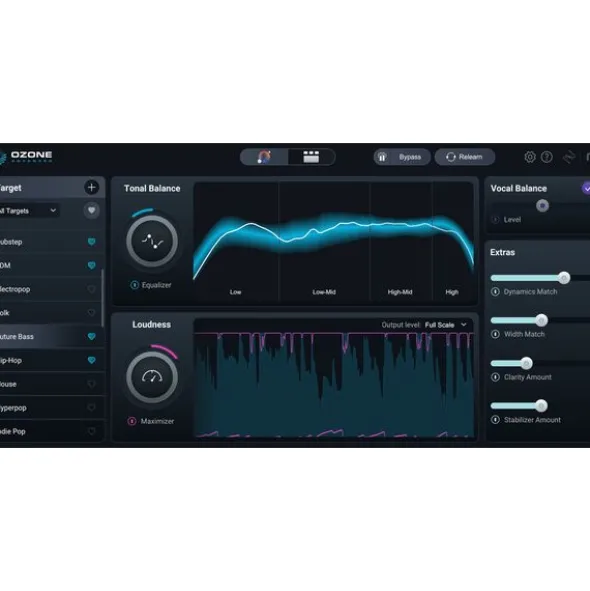The height and width of the screenshot is (591, 590).
Task: Click the Stabilizer Amount slider handle
Action: [541, 406]
